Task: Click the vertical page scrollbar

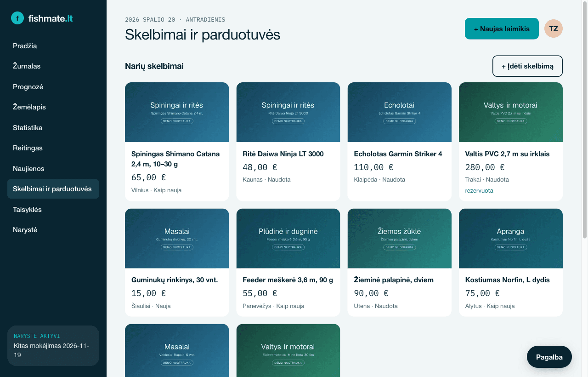Action: tap(585, 120)
